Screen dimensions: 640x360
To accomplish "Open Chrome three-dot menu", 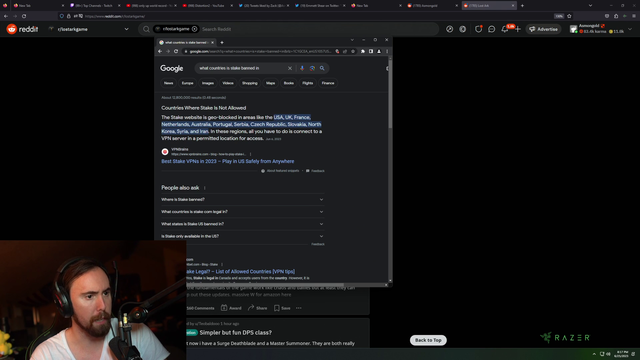I will coord(387,51).
